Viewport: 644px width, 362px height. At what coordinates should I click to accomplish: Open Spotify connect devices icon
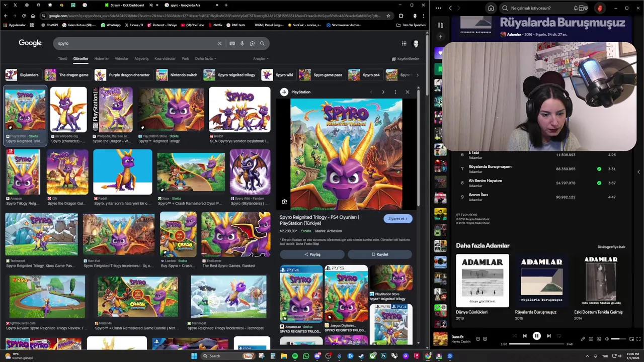point(599,339)
